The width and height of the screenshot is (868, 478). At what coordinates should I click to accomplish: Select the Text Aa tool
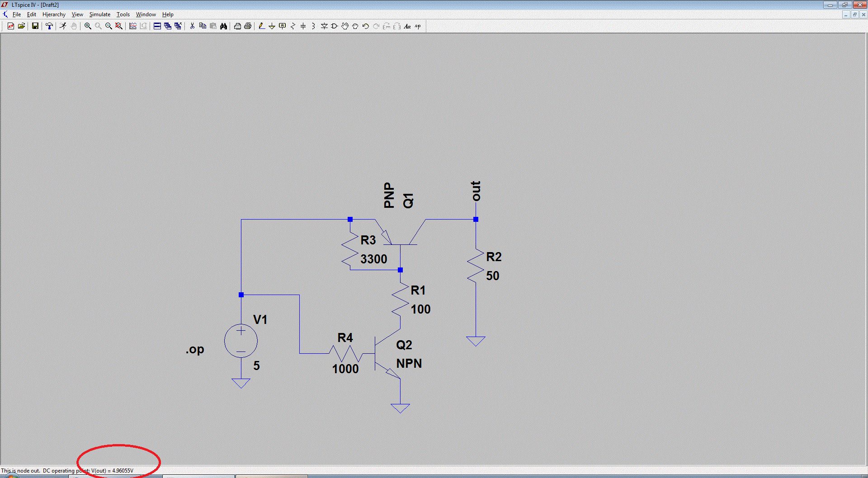pos(407,26)
